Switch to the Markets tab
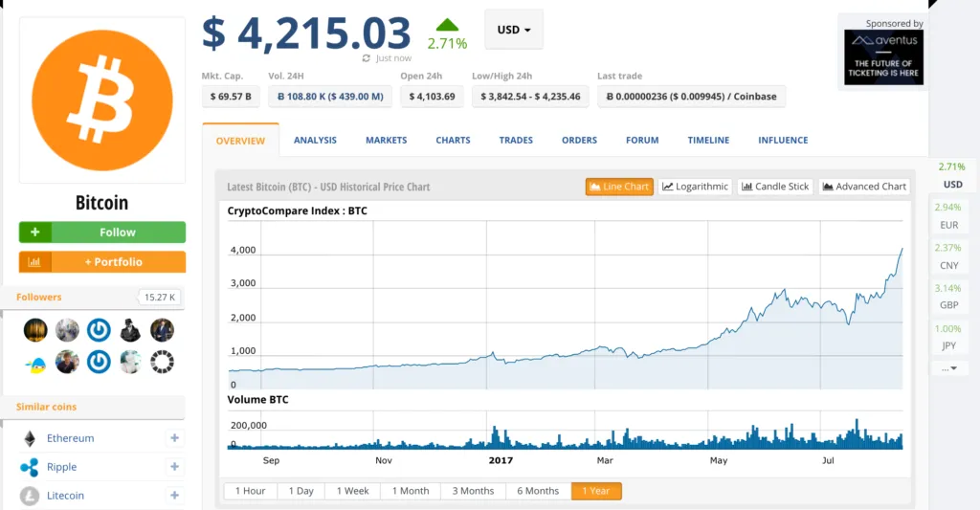Image resolution: width=980 pixels, height=510 pixels. click(x=387, y=140)
